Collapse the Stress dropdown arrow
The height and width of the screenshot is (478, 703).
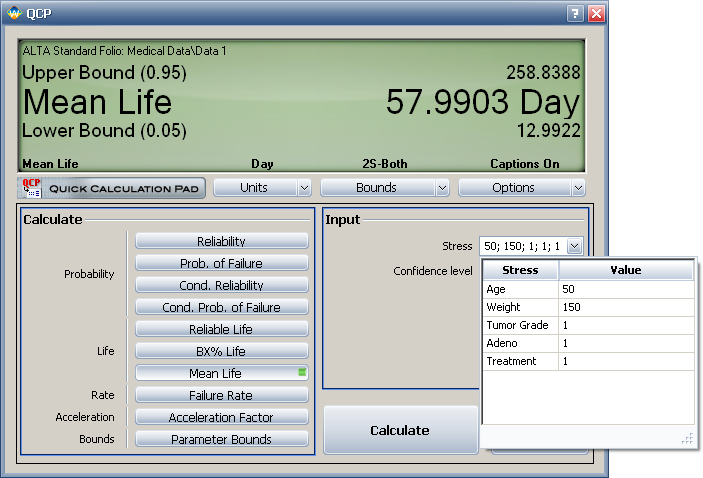tap(574, 246)
